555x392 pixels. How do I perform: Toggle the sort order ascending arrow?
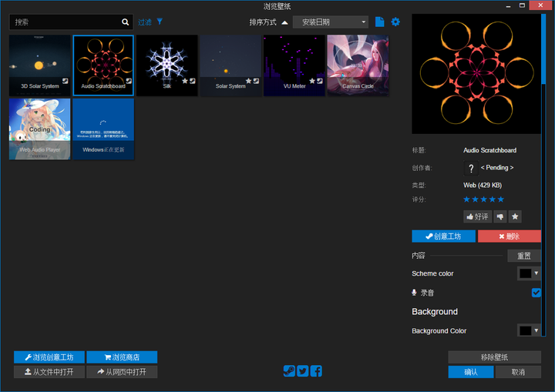coord(284,22)
